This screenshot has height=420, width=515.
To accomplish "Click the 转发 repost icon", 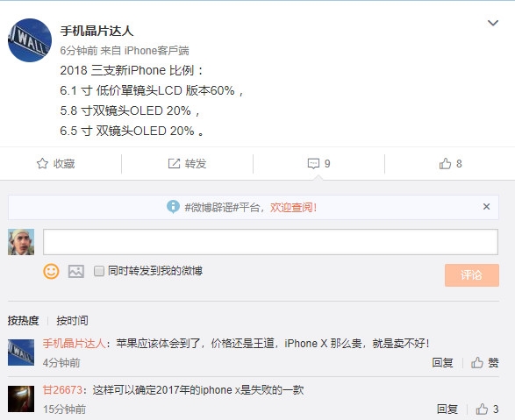I will point(174,163).
